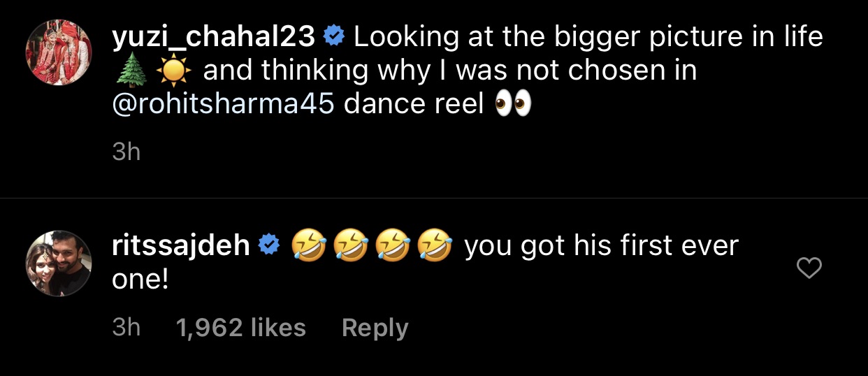This screenshot has width=868, height=376.
Task: Click the 3h timestamp under the caption
Action: 126,152
